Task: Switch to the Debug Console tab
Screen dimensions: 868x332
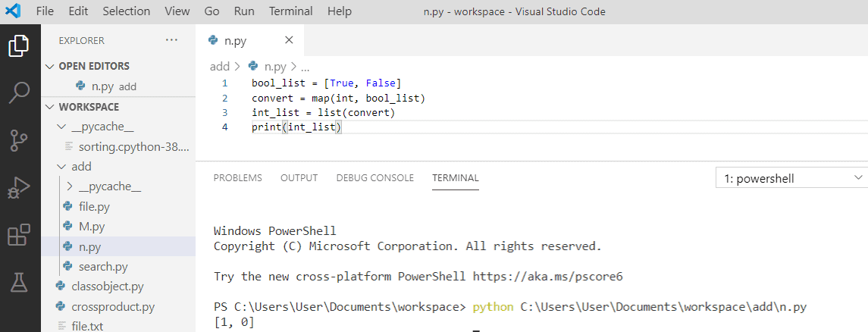Action: (x=374, y=177)
